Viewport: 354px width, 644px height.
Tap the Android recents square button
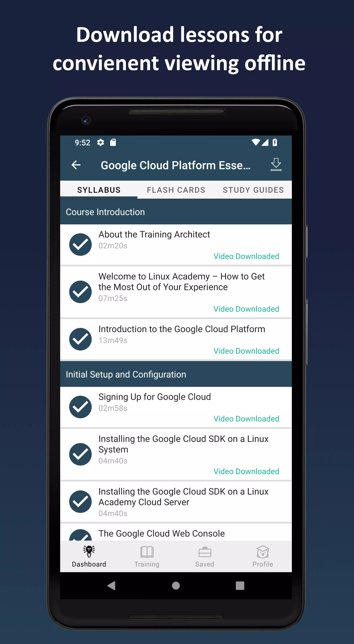240,585
